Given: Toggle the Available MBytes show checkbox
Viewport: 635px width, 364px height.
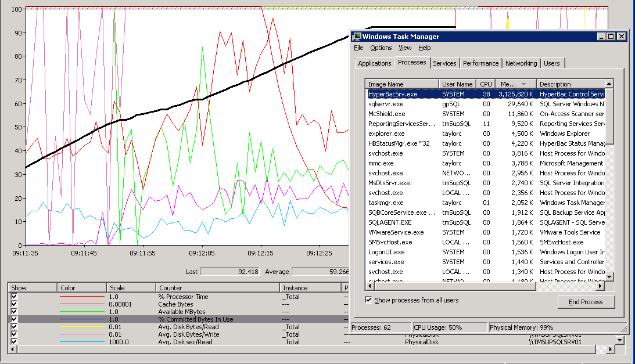Looking at the screenshot, I should pyautogui.click(x=15, y=312).
